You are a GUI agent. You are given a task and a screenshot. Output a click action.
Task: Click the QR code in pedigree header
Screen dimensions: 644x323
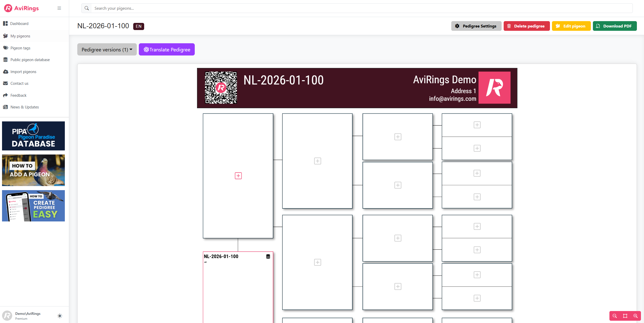[221, 88]
